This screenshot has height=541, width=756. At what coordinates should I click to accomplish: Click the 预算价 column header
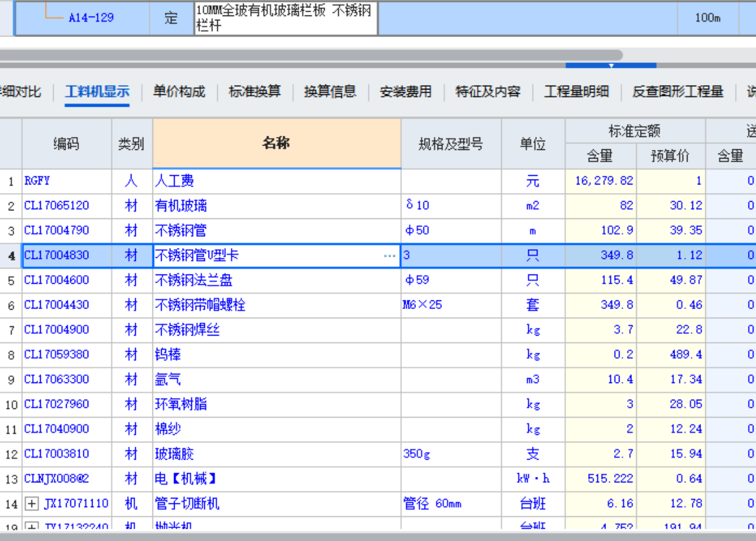(x=671, y=156)
